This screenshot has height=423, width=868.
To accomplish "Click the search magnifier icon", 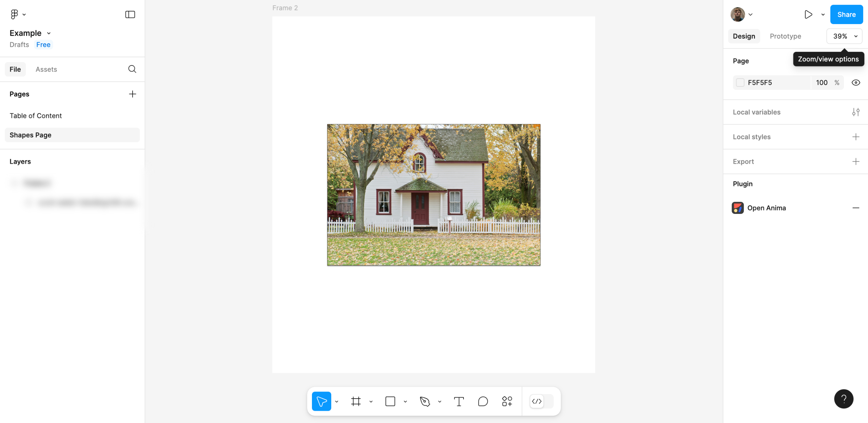I will [132, 69].
